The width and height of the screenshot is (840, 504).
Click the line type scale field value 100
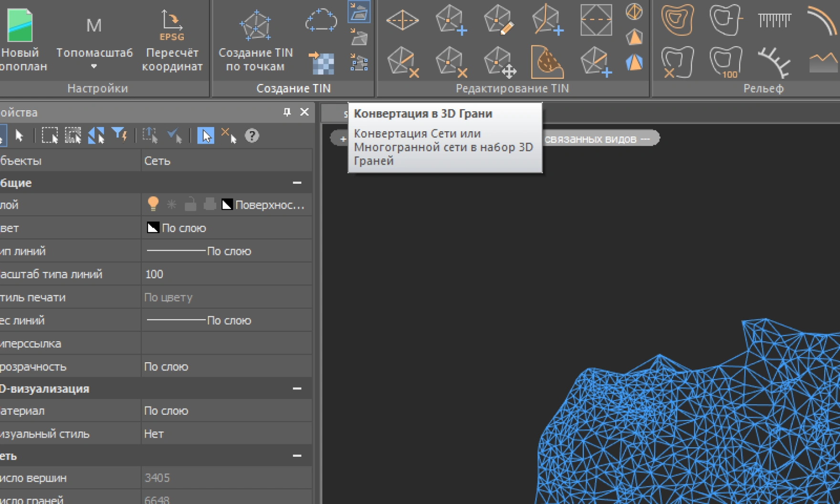[154, 274]
